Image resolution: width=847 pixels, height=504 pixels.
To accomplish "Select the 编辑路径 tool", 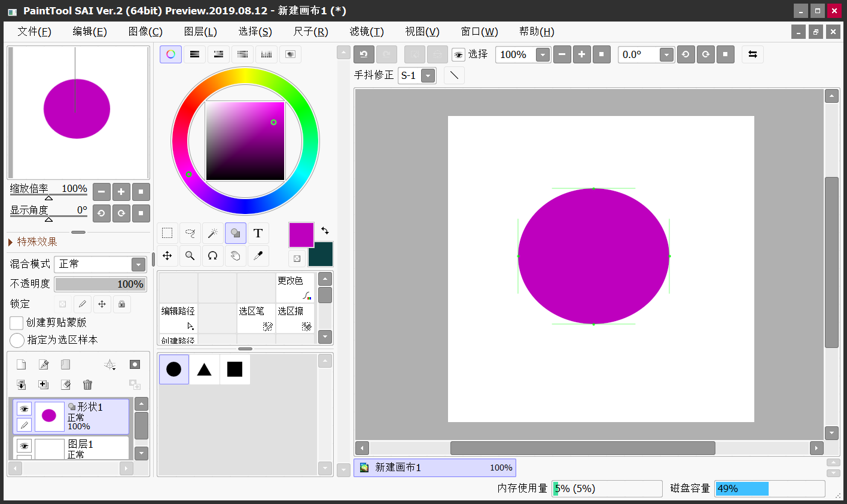I will click(x=178, y=318).
